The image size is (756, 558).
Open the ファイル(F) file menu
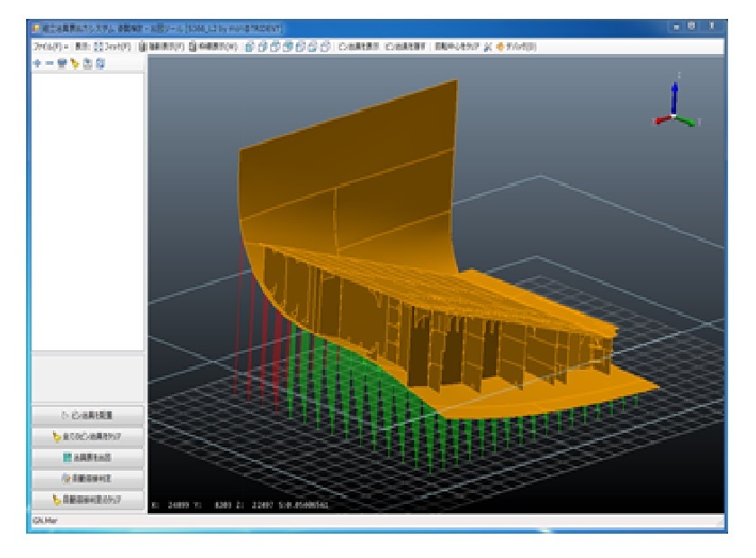(50, 47)
